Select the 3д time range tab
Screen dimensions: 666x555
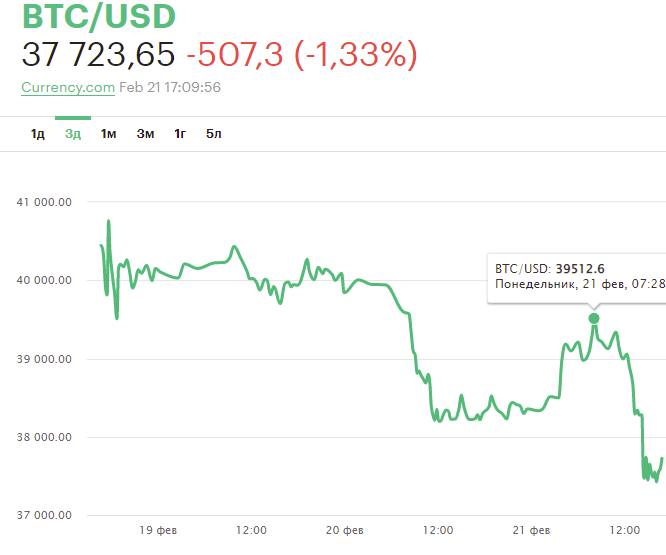pyautogui.click(x=73, y=134)
